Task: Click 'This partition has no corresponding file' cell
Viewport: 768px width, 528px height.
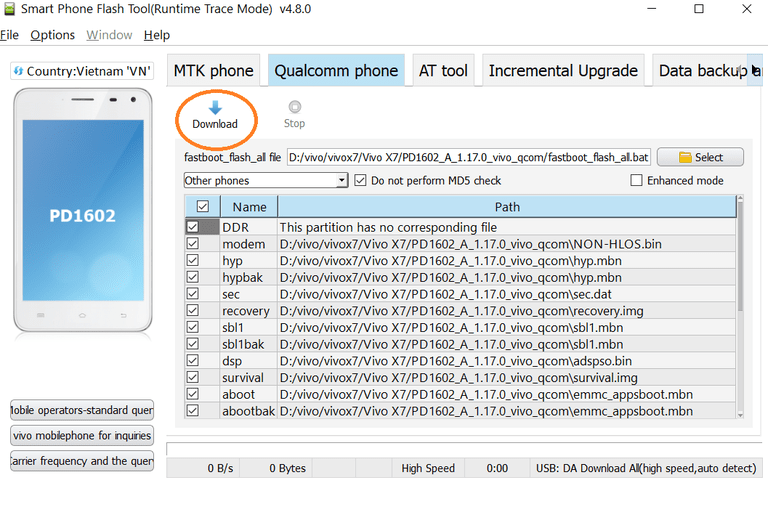Action: (507, 227)
